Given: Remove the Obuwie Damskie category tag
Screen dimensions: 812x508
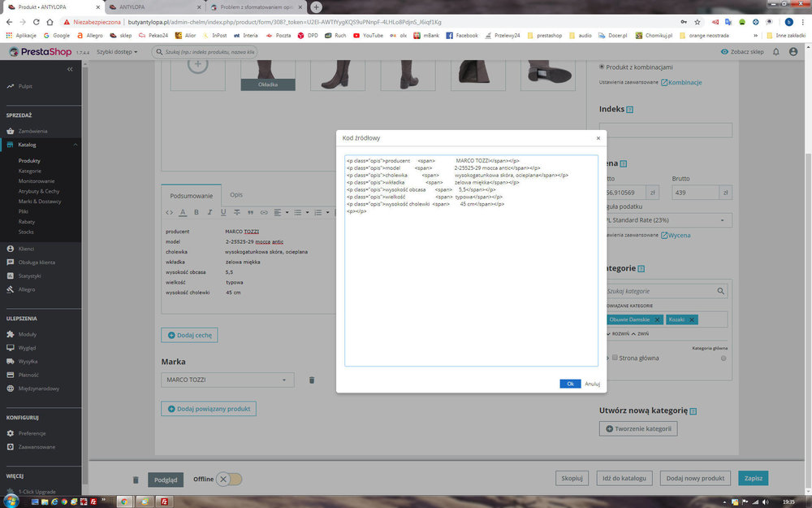Looking at the screenshot, I should 657,319.
